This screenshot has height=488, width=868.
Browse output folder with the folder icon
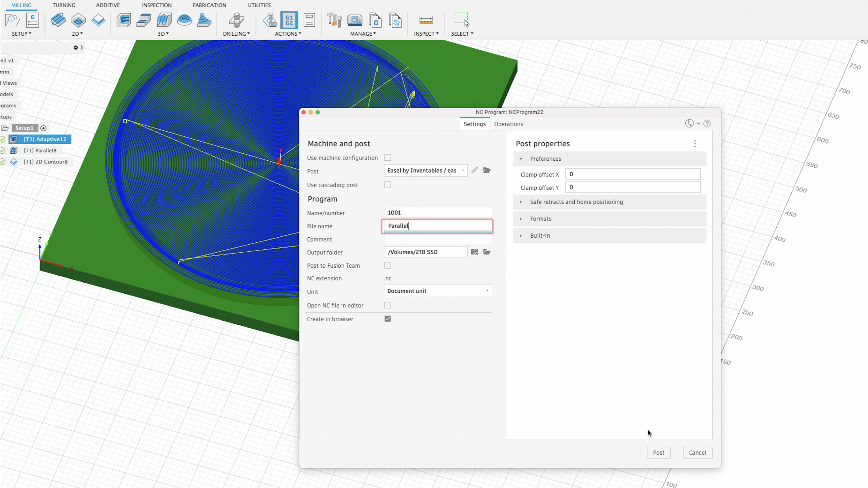(487, 252)
